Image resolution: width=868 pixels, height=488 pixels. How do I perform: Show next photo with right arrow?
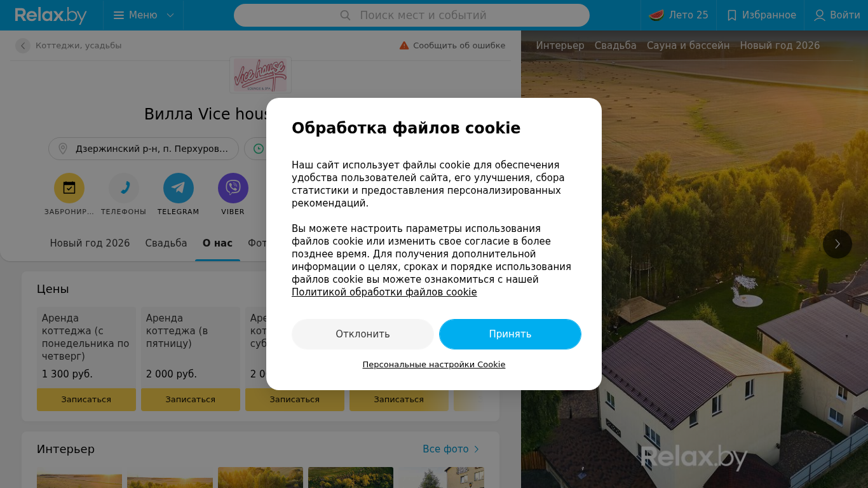(837, 244)
